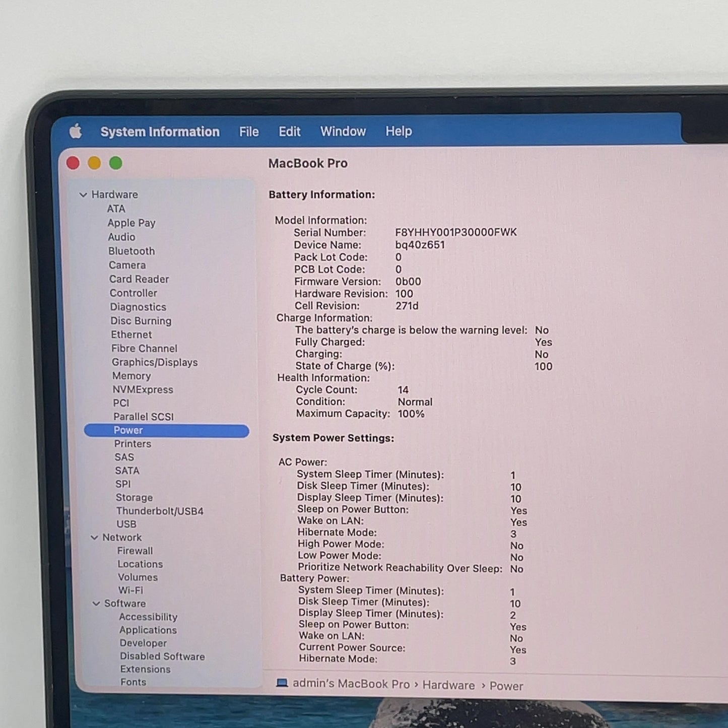
Task: Select Apple Pay in the sidebar
Action: (x=131, y=223)
